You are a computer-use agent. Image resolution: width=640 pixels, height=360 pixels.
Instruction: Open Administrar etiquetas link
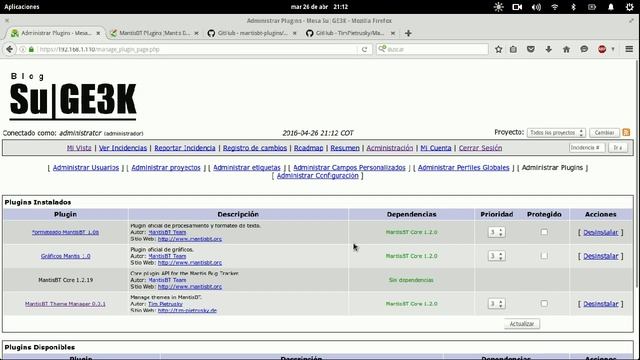click(x=247, y=167)
